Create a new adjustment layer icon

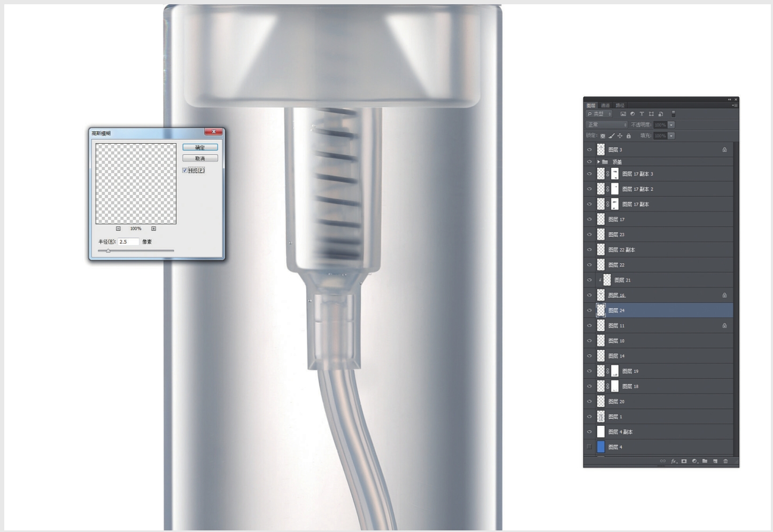pyautogui.click(x=694, y=461)
